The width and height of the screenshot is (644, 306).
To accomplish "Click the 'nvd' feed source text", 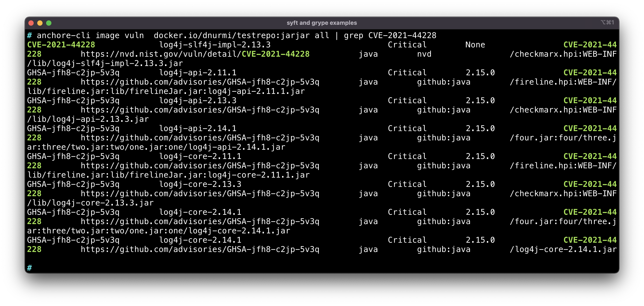I will pyautogui.click(x=424, y=54).
